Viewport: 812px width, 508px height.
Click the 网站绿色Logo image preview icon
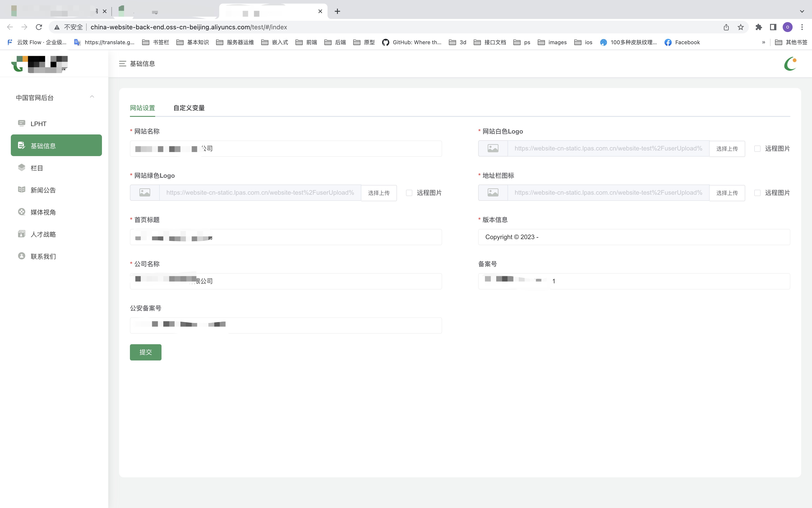point(145,193)
